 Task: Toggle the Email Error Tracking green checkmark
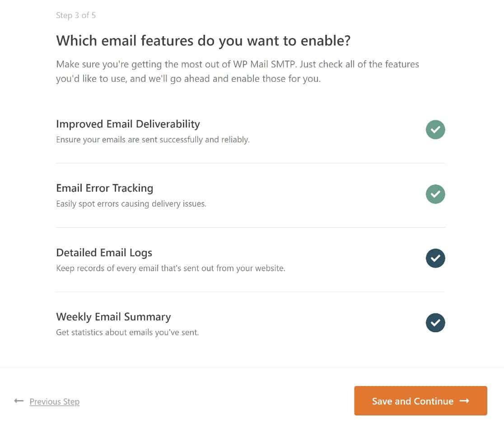click(x=435, y=194)
